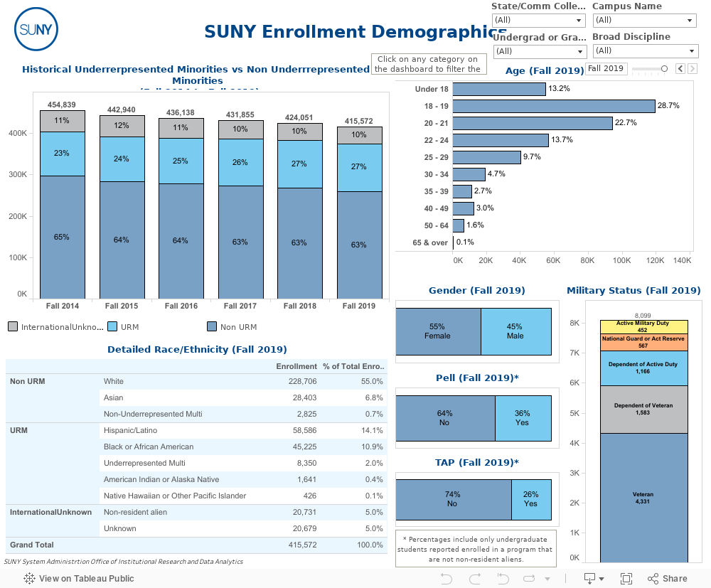Click the Fall 2019 term readout box
Image resolution: width=711 pixels, height=588 pixels.
606,68
